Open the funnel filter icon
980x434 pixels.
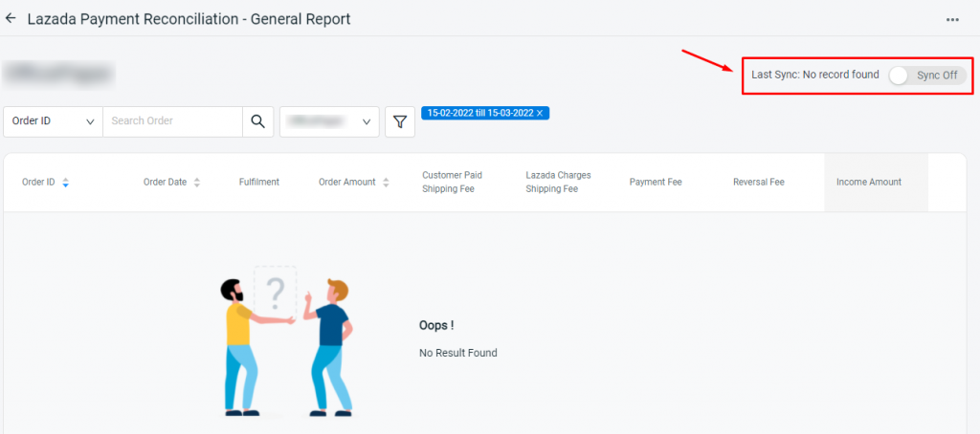(400, 121)
